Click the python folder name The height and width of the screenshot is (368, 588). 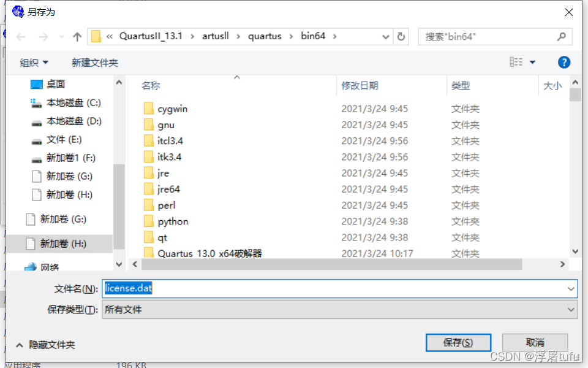click(173, 221)
